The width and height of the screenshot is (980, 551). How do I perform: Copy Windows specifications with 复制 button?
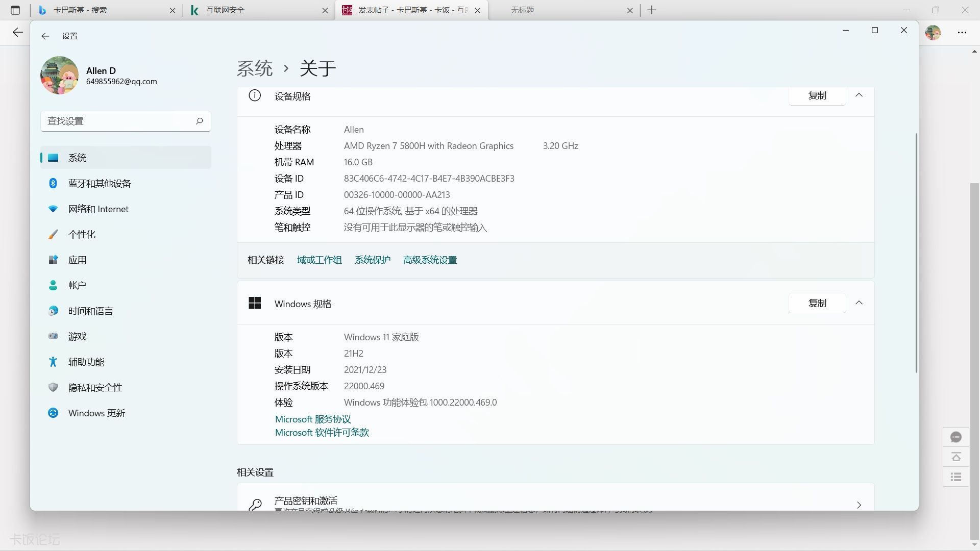[817, 303]
